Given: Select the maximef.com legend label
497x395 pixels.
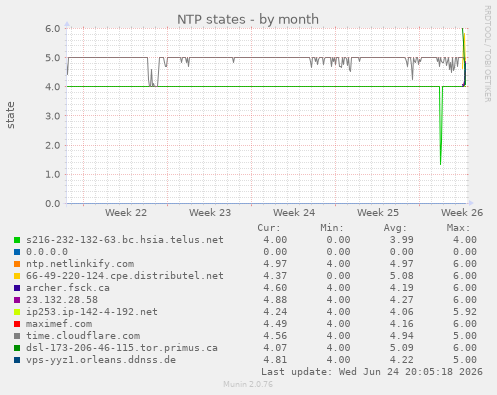Looking at the screenshot, I should click(x=59, y=324).
